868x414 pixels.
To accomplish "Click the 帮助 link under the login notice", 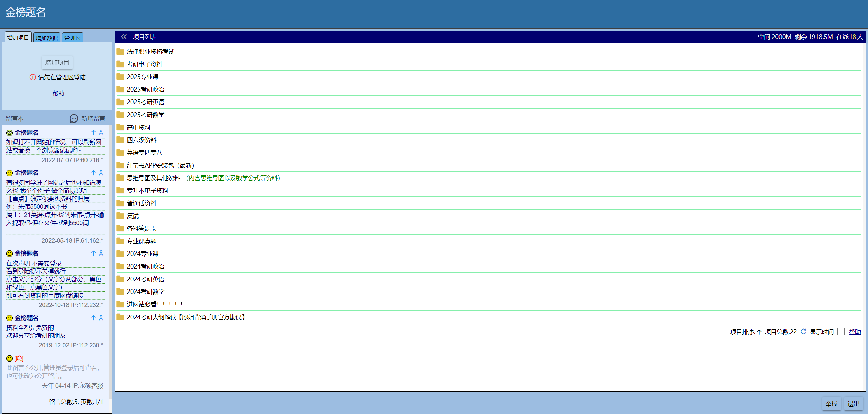I will [58, 93].
